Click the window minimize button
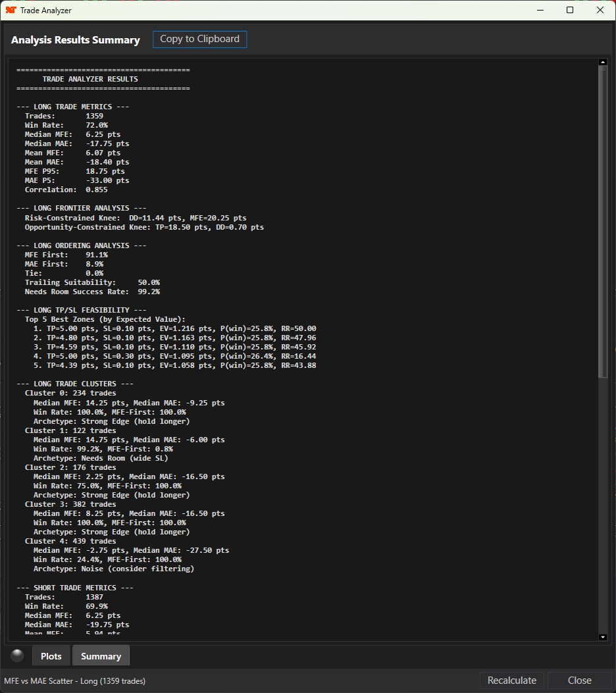616x693 pixels. pyautogui.click(x=540, y=10)
